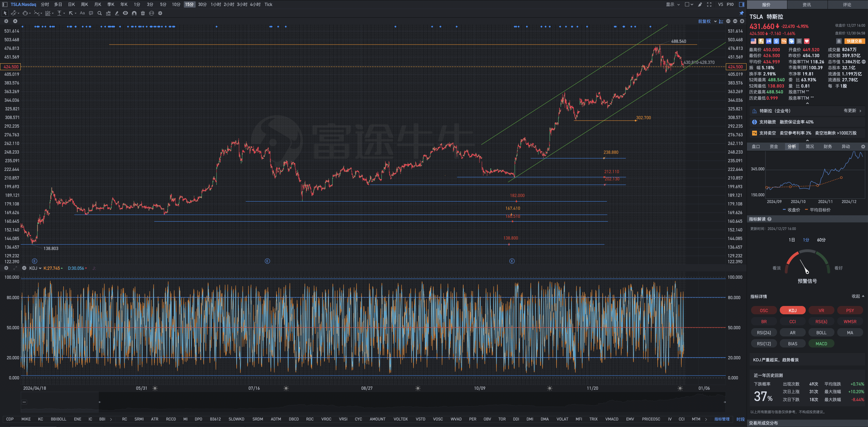The height and width of the screenshot is (427, 868).
Task: Select the Aa text annotation tool
Action: pyautogui.click(x=82, y=13)
